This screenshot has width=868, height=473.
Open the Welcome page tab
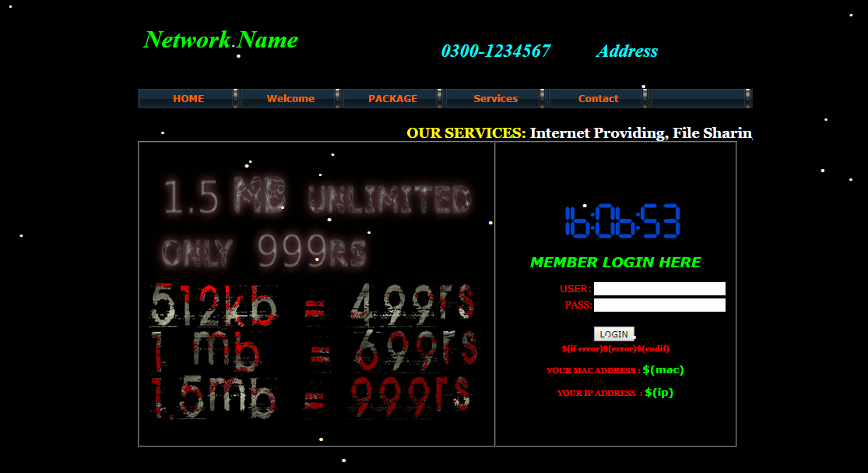click(x=290, y=98)
